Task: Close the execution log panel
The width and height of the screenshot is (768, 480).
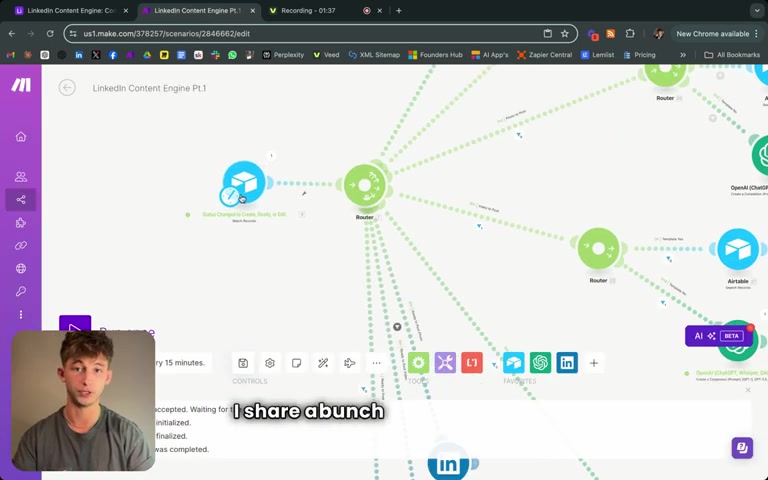Action: [x=748, y=390]
